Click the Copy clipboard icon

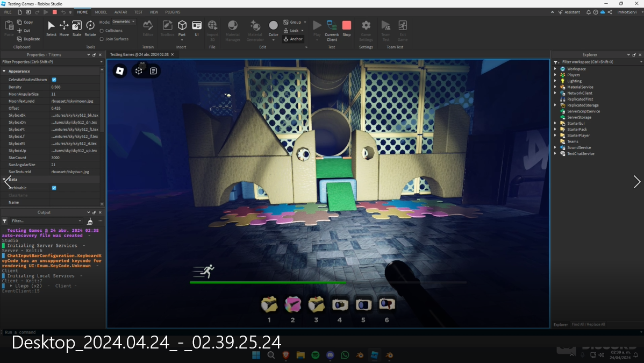point(19,22)
